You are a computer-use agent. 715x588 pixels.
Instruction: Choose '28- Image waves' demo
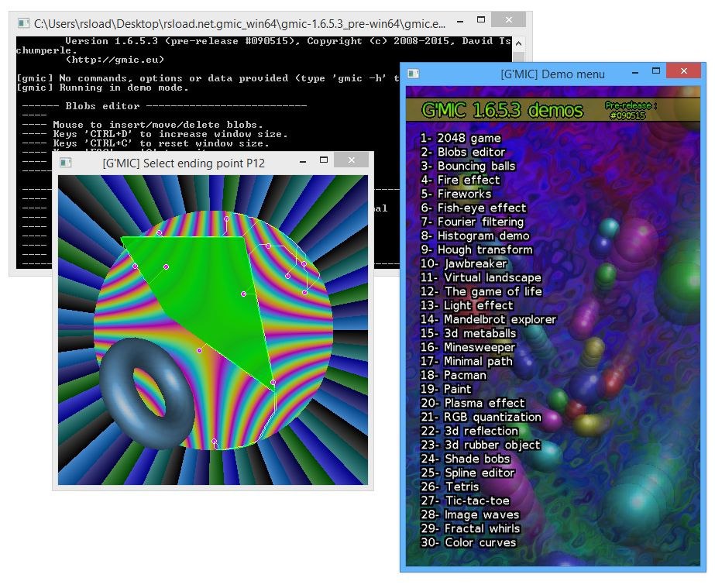tap(470, 514)
